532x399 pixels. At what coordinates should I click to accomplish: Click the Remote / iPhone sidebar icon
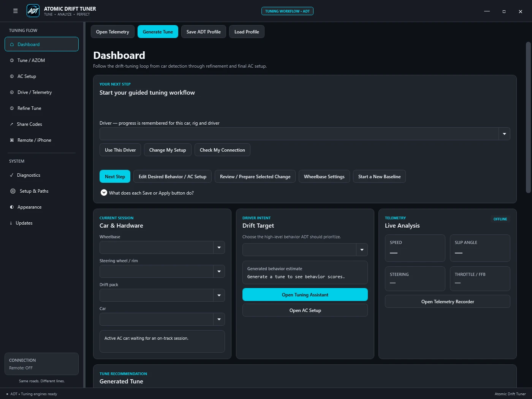(x=12, y=140)
